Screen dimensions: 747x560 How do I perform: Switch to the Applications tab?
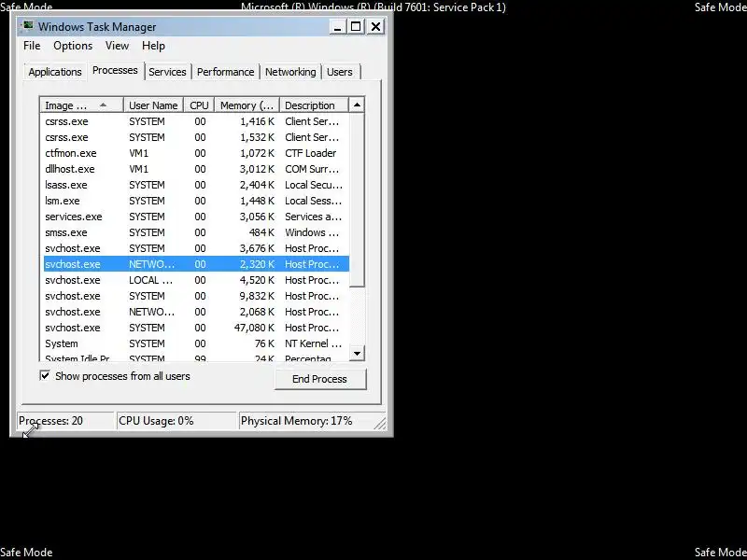[x=55, y=72]
